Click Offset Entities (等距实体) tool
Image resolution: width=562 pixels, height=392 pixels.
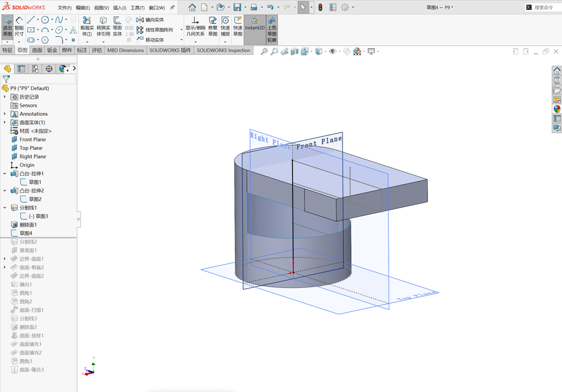(x=117, y=26)
